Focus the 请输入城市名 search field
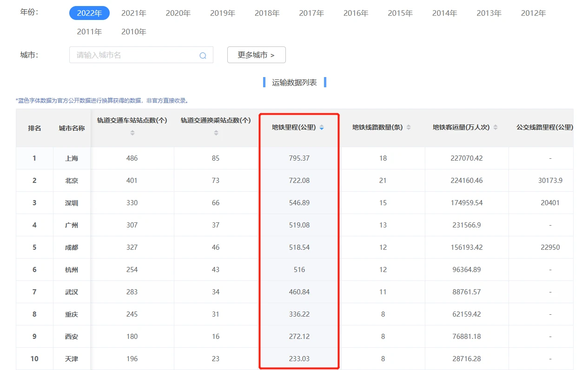The width and height of the screenshot is (588, 370). point(141,55)
